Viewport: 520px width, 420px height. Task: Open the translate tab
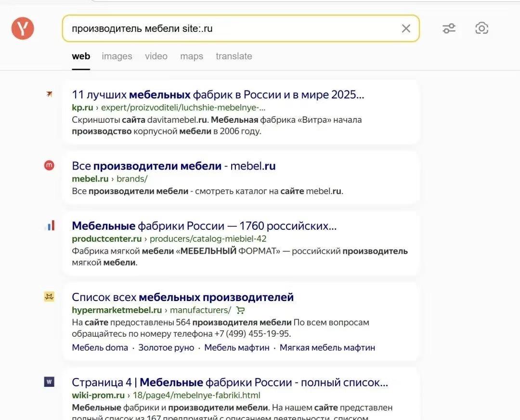(234, 56)
